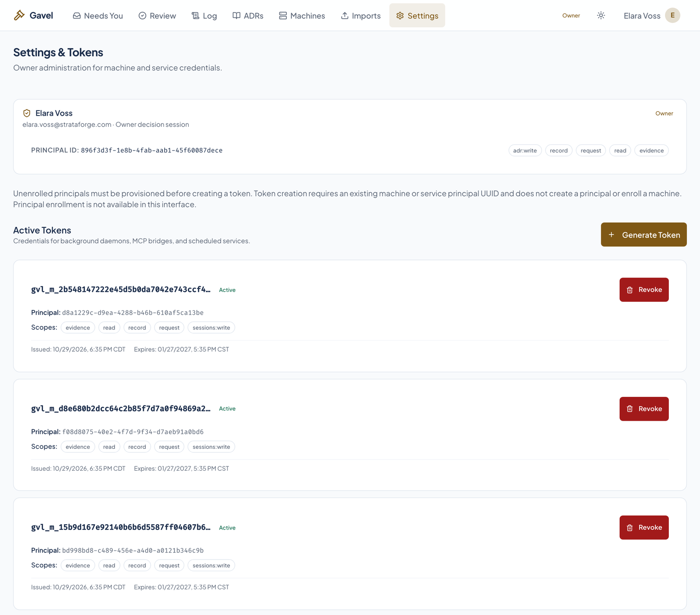The image size is (700, 615).
Task: Click trash icon for token gvl_m_15b9d167
Action: 630,528
